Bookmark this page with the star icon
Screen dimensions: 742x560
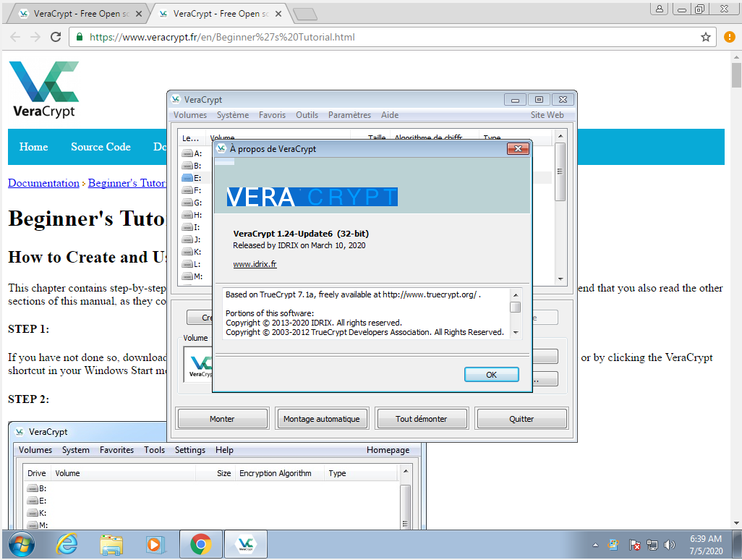tap(706, 37)
